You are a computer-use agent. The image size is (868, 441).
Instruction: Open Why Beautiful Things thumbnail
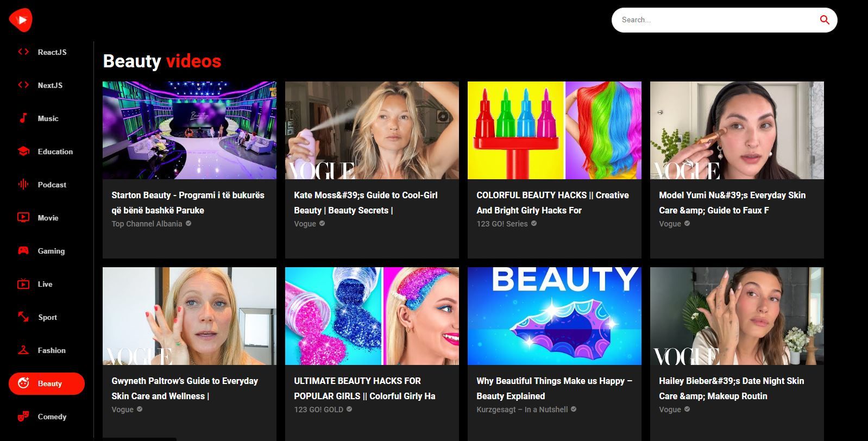555,316
